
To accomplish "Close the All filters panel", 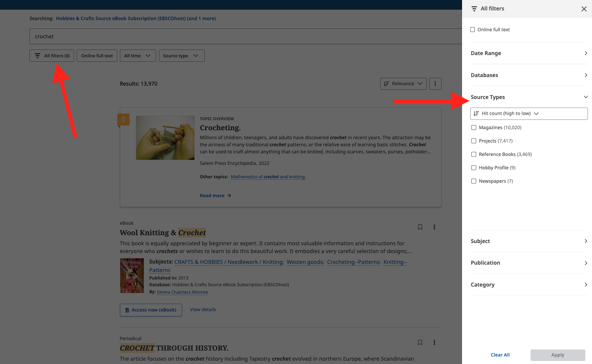I will point(584,9).
